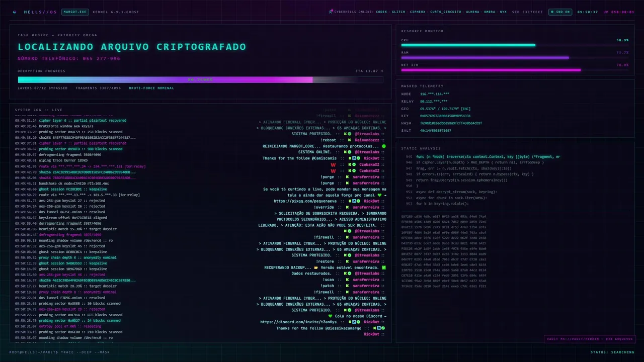The height and width of the screenshot is (362, 644).
Task: Select the UMBRA online member
Action: (x=490, y=12)
